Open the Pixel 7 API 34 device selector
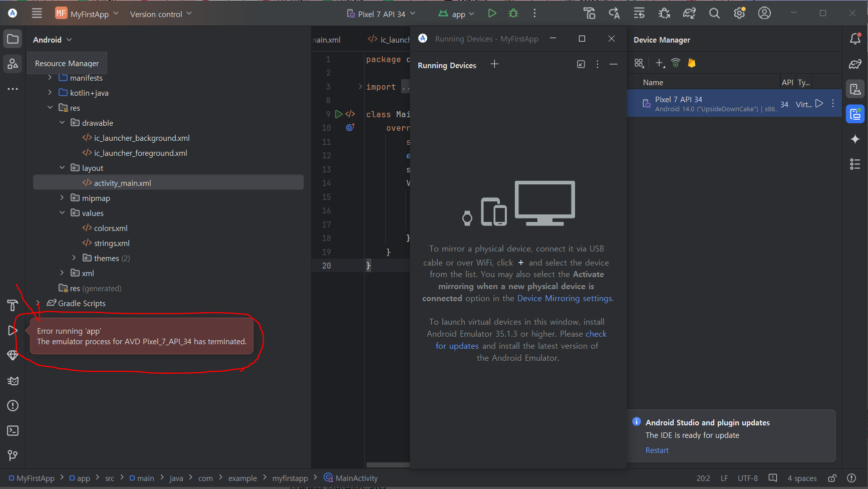The image size is (868, 489). (381, 14)
